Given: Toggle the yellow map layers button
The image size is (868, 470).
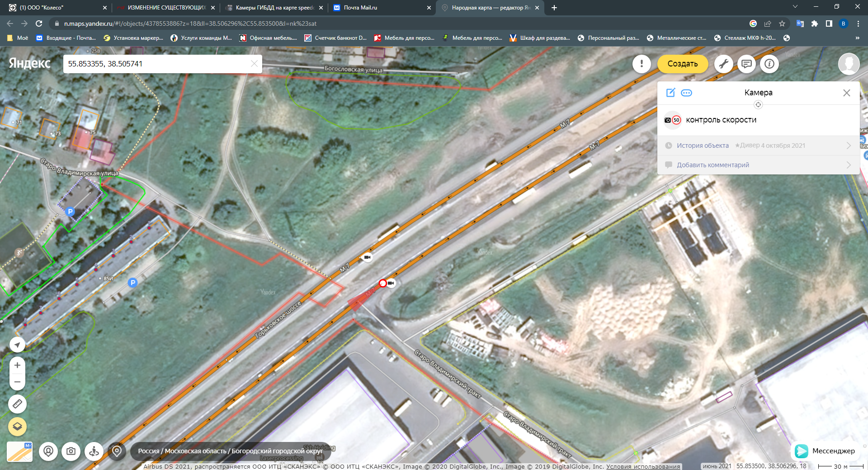Looking at the screenshot, I should click(17, 426).
